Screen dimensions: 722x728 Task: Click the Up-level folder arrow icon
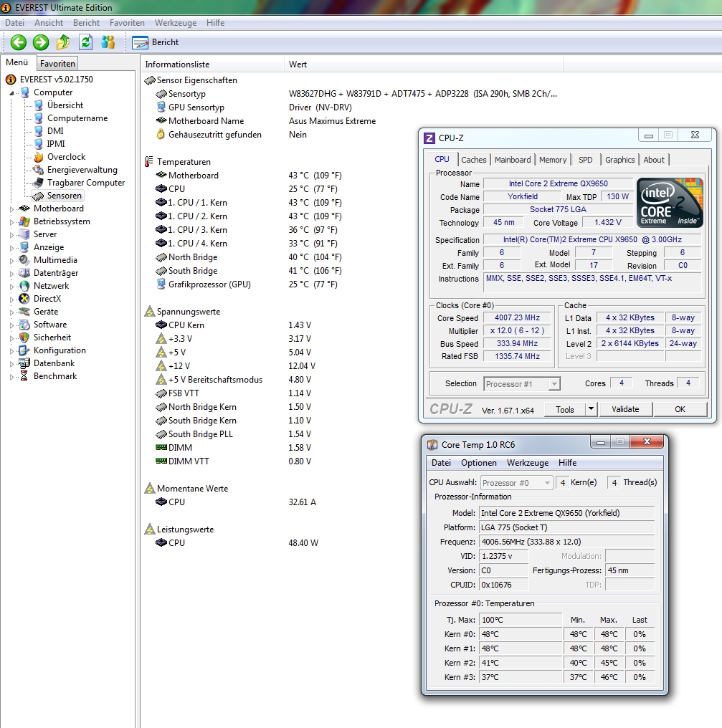click(x=63, y=42)
